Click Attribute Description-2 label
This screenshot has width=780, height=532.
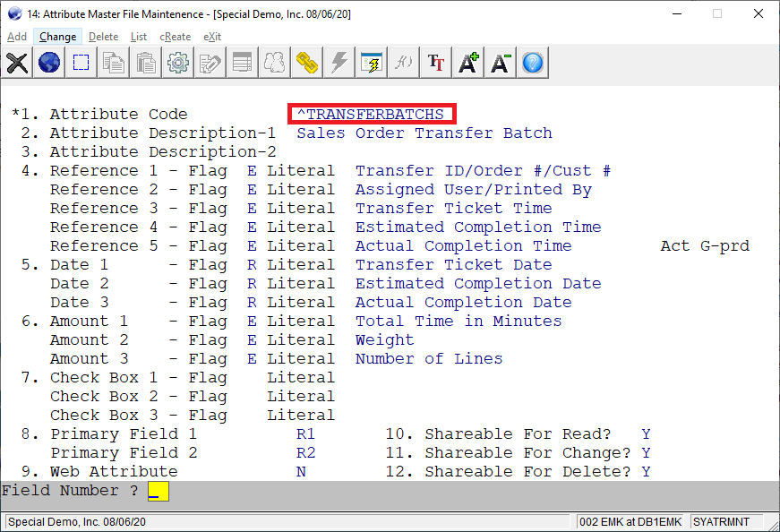(163, 151)
